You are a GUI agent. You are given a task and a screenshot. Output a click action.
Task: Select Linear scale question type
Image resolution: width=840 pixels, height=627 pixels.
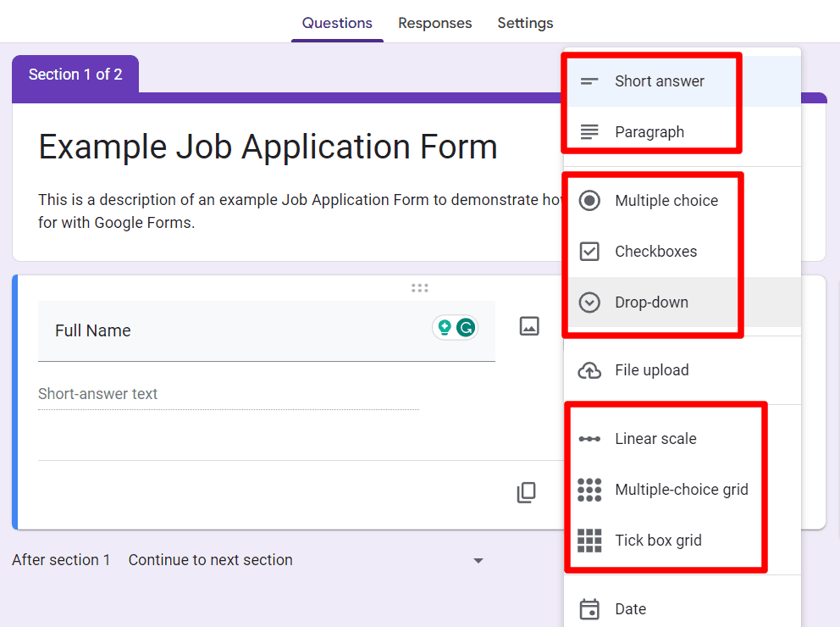click(x=682, y=439)
